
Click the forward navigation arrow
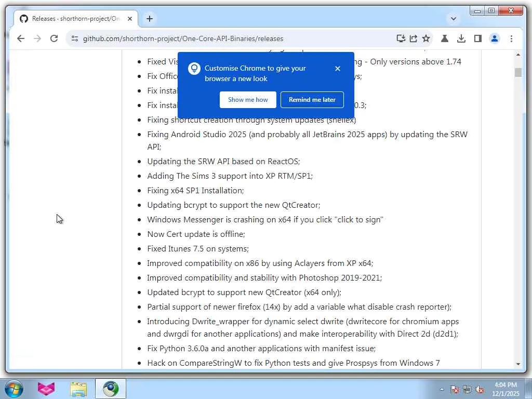tap(37, 38)
